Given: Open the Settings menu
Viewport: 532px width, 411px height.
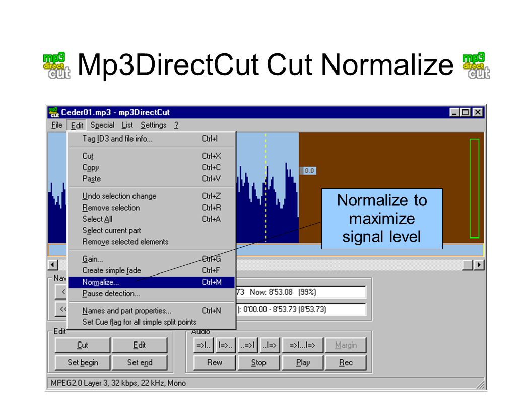Looking at the screenshot, I should click(x=153, y=125).
